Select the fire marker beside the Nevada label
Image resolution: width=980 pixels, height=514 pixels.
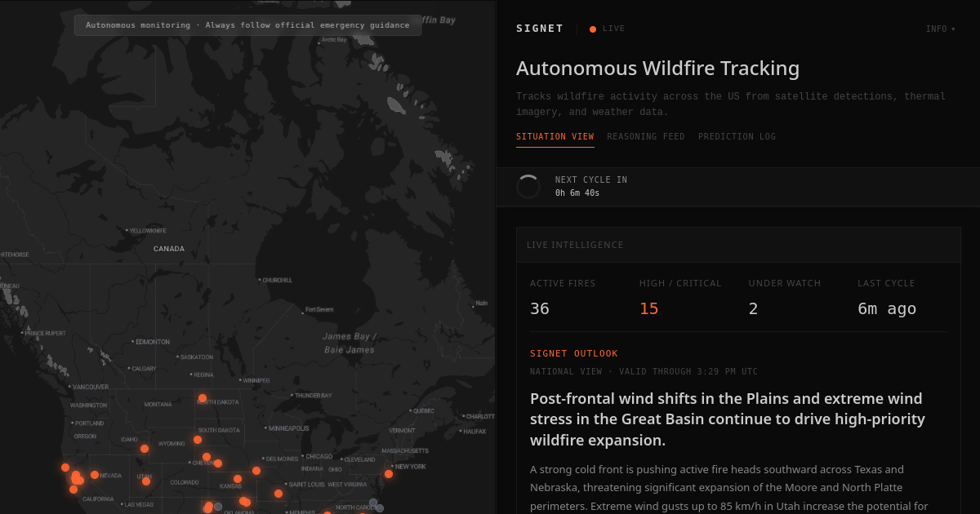[x=95, y=475]
